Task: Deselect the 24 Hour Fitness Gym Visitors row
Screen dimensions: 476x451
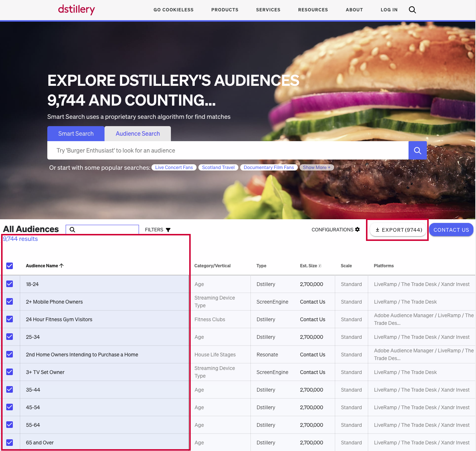Action: click(10, 319)
